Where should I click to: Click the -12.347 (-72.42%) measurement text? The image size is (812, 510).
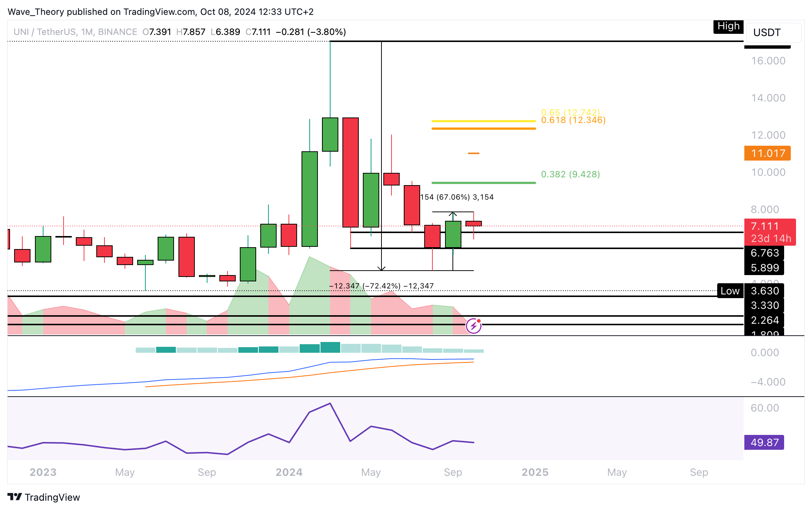coord(381,286)
